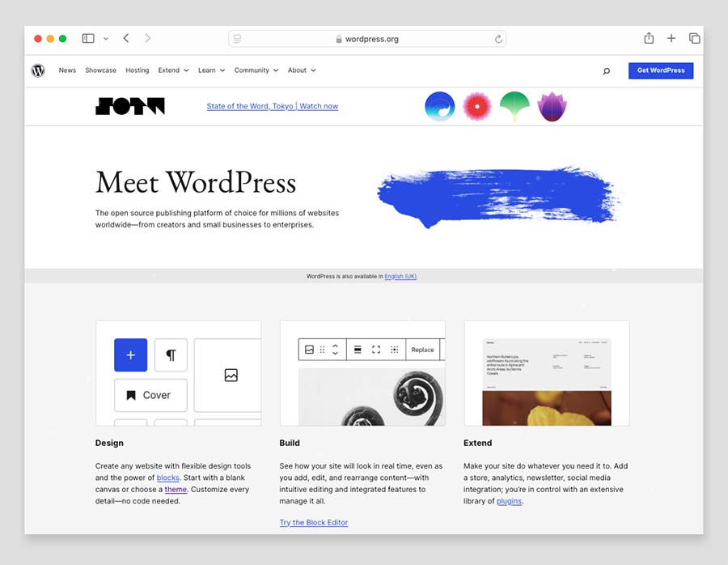
Task: Follow the blocks link
Action: (167, 478)
